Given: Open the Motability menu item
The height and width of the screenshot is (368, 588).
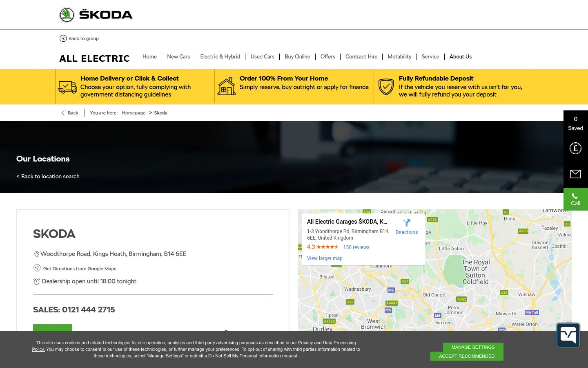Looking at the screenshot, I should coord(399,57).
